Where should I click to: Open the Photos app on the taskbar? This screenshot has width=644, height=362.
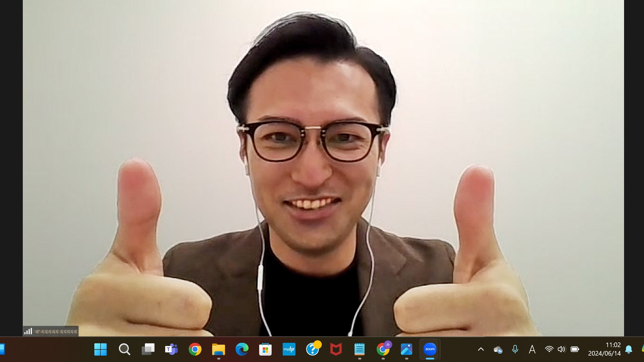[x=407, y=349]
